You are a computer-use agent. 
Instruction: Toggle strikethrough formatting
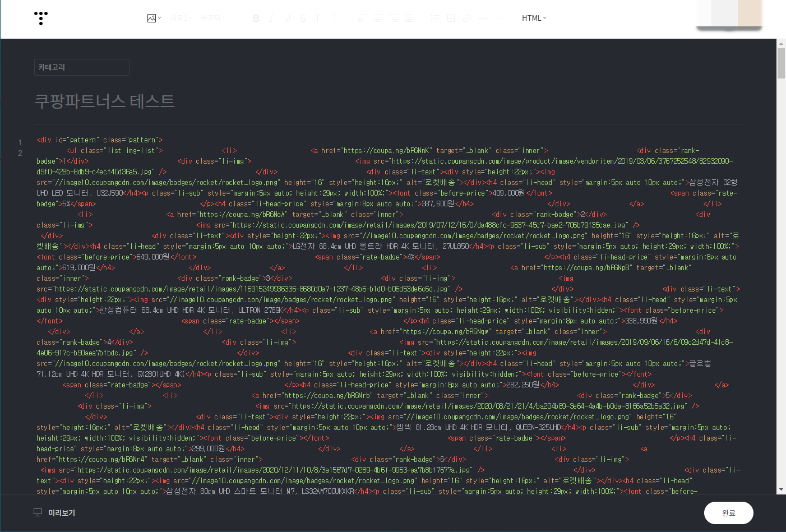pyautogui.click(x=303, y=18)
